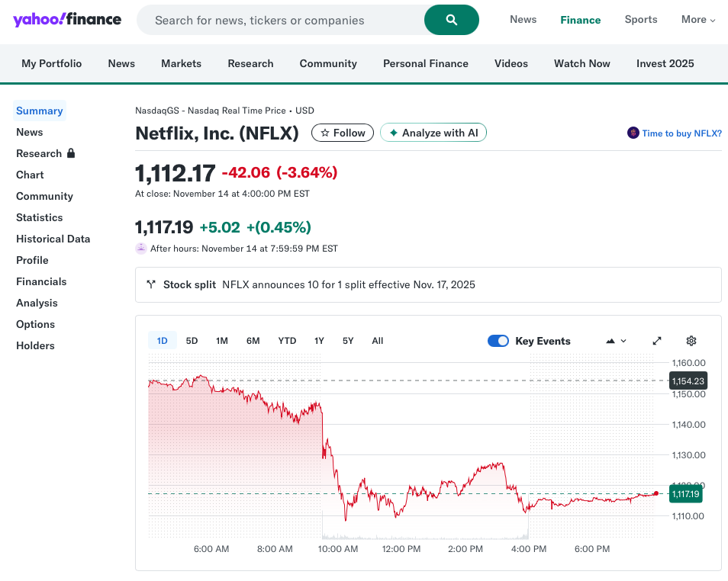
Task: Click Analyze with AI button
Action: point(433,133)
